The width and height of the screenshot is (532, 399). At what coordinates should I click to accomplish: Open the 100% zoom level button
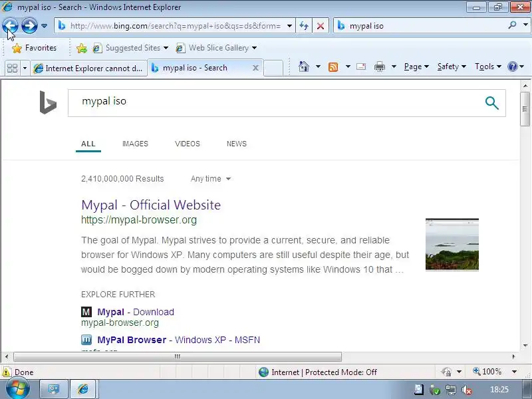(487, 372)
